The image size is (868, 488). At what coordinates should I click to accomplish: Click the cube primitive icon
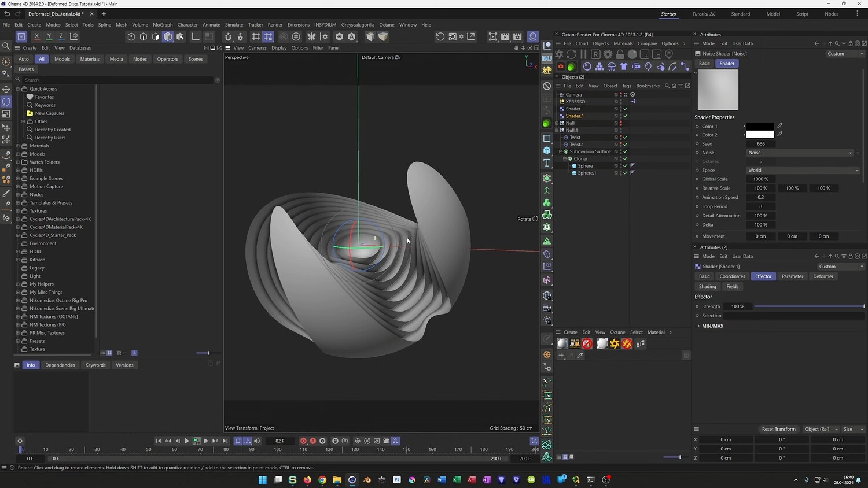point(547,150)
